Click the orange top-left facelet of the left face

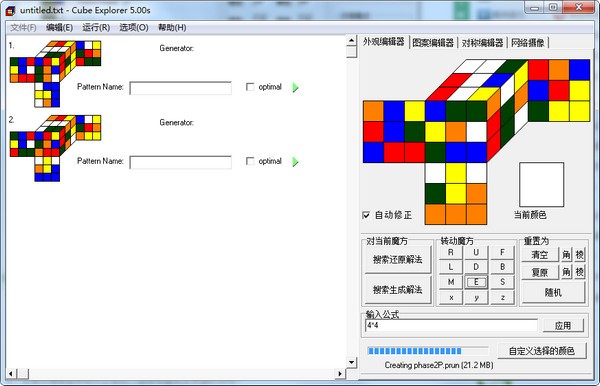[x=373, y=111]
